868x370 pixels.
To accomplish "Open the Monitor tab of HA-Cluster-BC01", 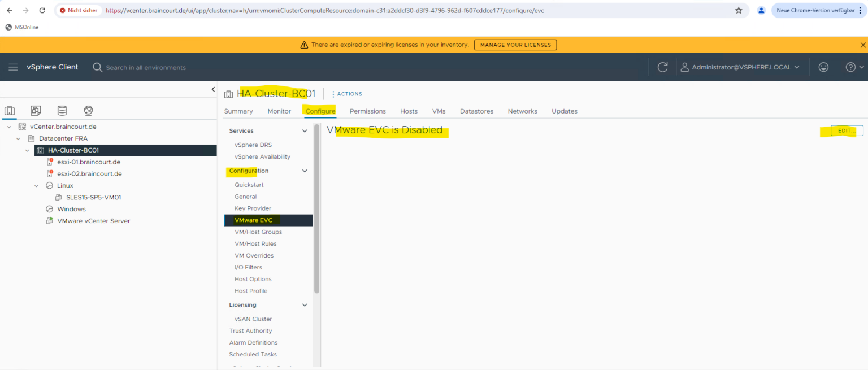I will (x=279, y=111).
